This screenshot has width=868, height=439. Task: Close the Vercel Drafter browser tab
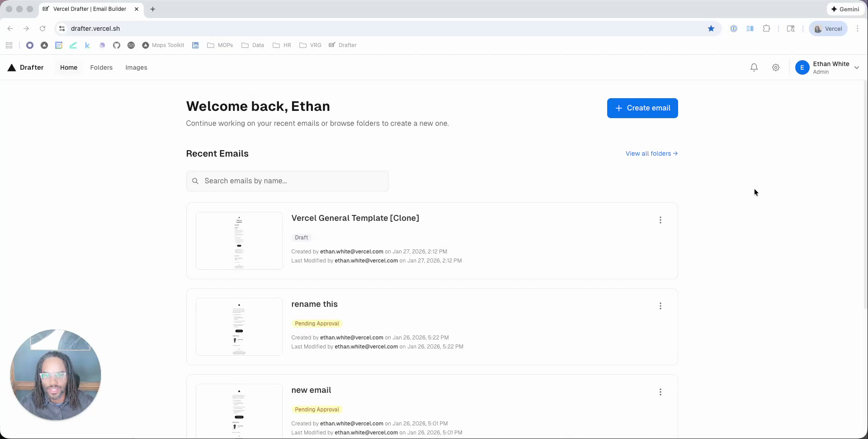[x=137, y=9]
